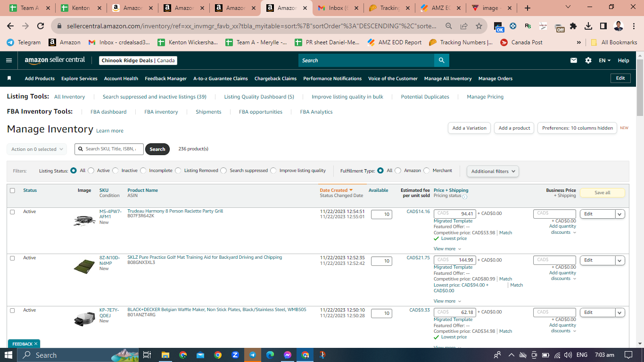Open Account Health in the nav bar
This screenshot has height=362, width=644.
click(x=121, y=78)
